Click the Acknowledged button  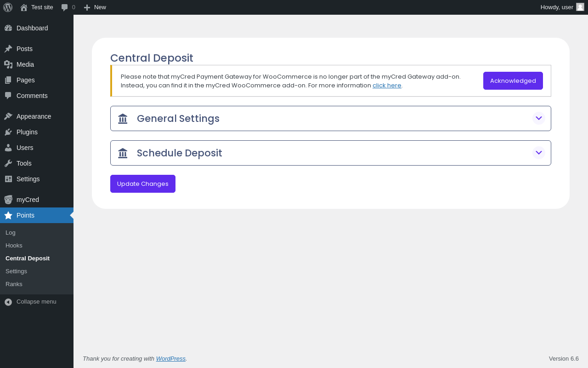click(513, 81)
